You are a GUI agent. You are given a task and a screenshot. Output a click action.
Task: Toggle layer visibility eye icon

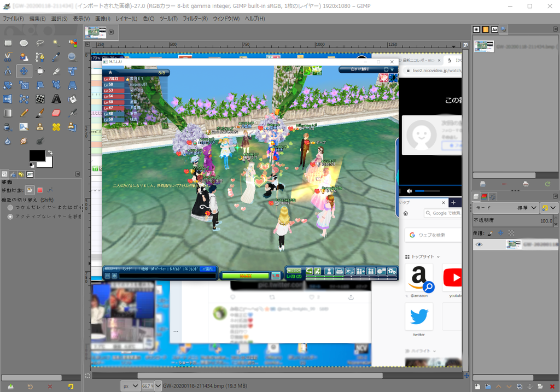point(479,244)
